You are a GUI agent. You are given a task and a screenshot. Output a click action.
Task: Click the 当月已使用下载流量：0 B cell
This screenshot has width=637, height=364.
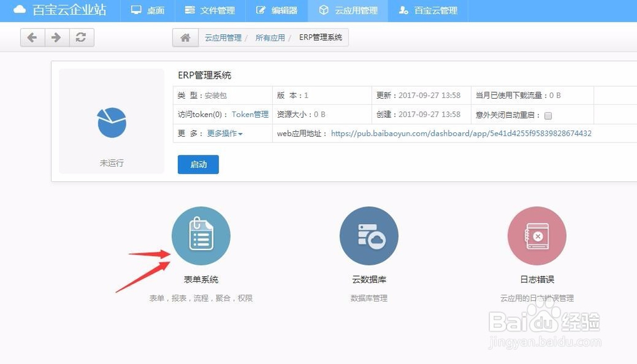click(x=532, y=95)
